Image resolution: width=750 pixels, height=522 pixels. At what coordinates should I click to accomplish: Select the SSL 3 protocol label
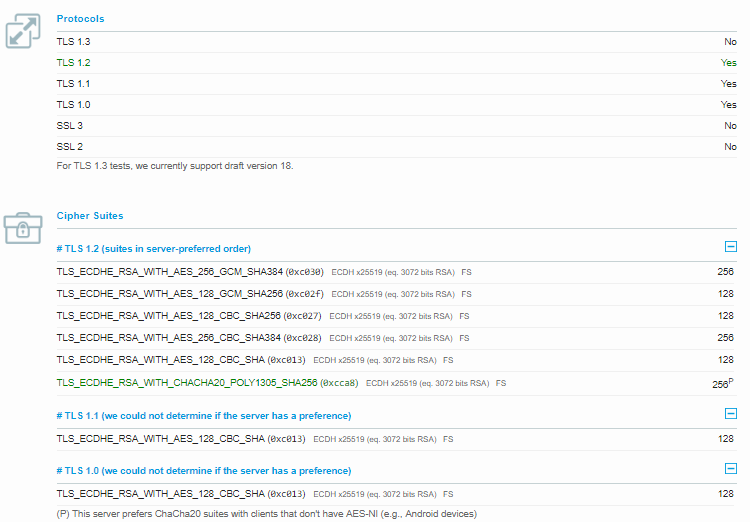tap(69, 126)
